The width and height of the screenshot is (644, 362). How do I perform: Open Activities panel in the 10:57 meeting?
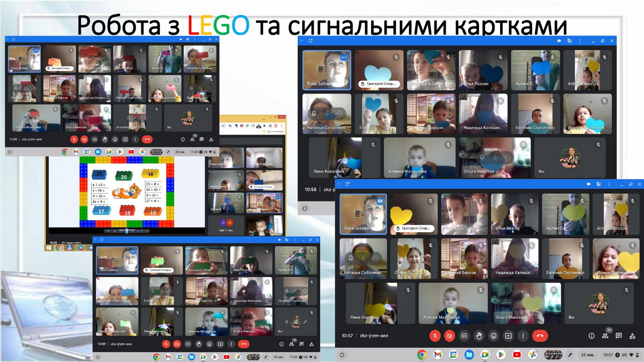pos(632,336)
